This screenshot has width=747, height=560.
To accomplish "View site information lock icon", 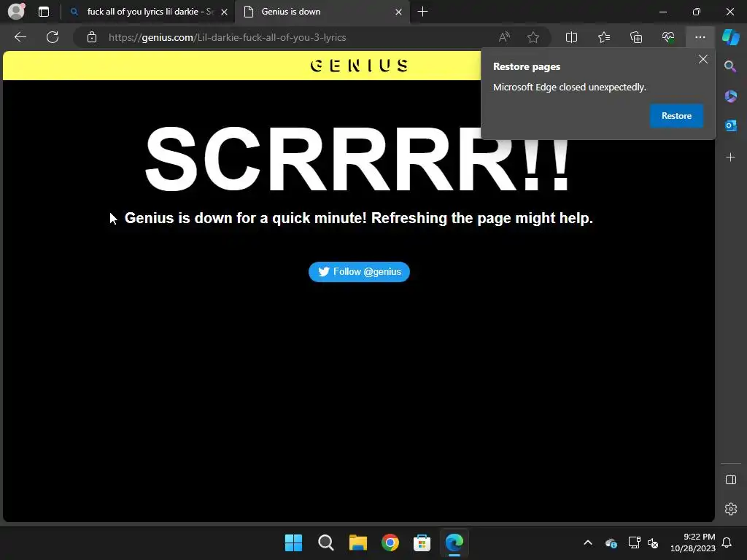I will click(x=92, y=37).
